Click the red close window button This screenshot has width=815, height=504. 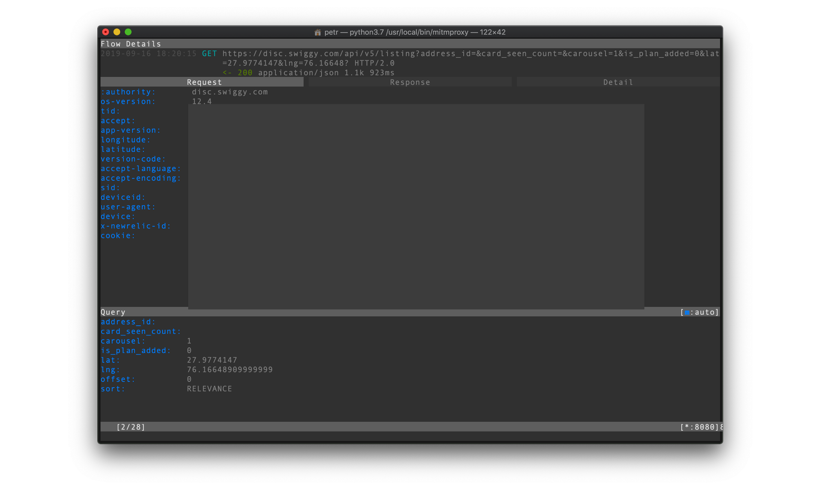click(x=106, y=32)
